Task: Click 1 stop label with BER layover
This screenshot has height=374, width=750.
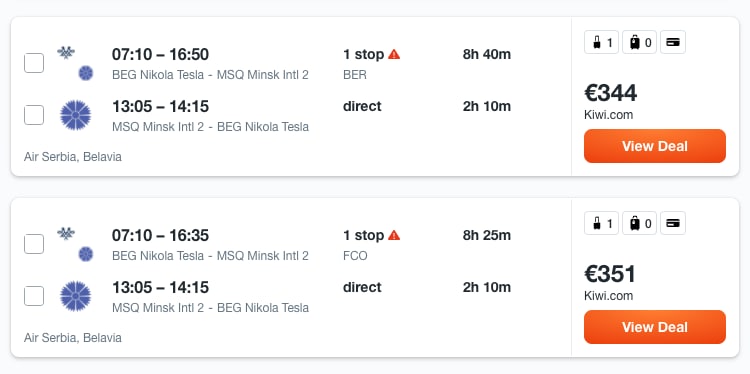Action: [364, 55]
